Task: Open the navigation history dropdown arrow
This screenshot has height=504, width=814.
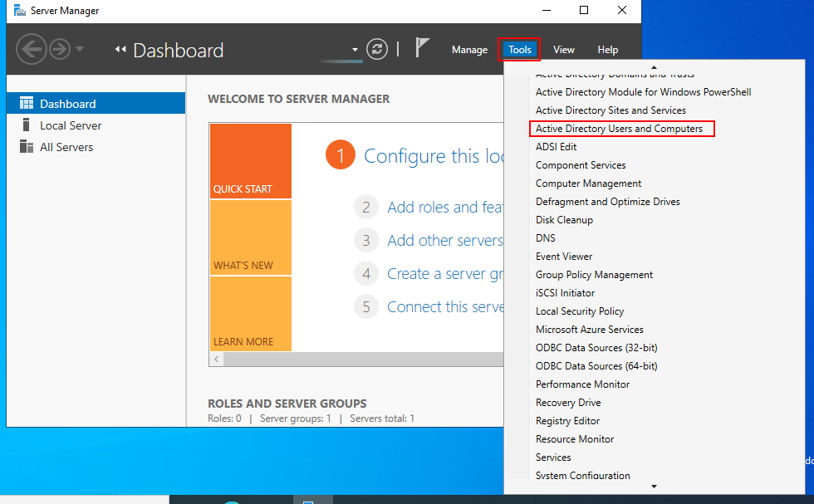Action: click(80, 49)
